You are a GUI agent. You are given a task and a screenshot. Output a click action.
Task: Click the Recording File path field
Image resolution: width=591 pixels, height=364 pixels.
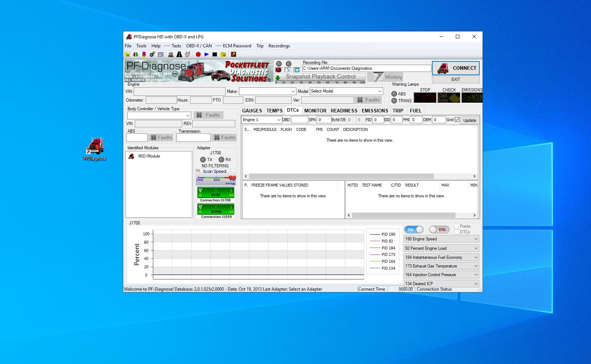(x=367, y=68)
